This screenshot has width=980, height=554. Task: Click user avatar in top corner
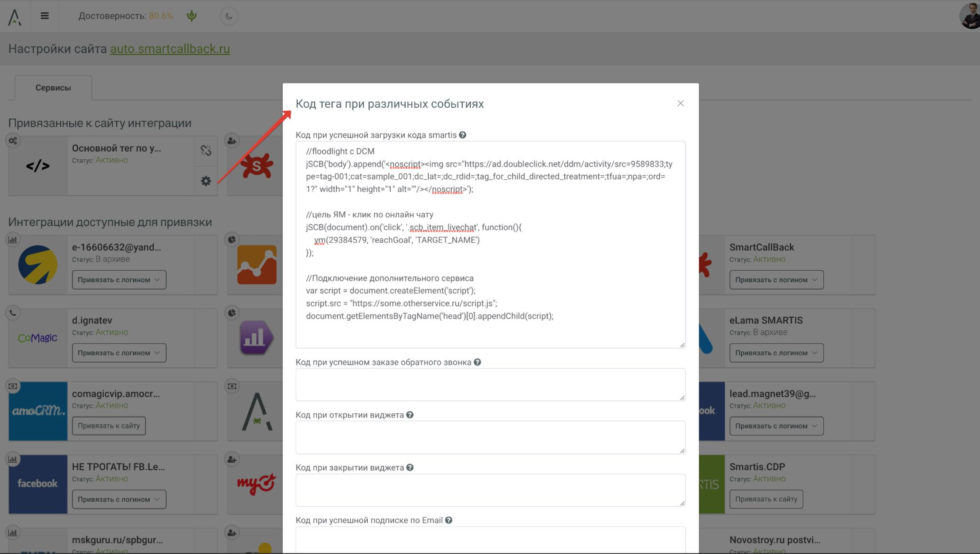pyautogui.click(x=970, y=16)
